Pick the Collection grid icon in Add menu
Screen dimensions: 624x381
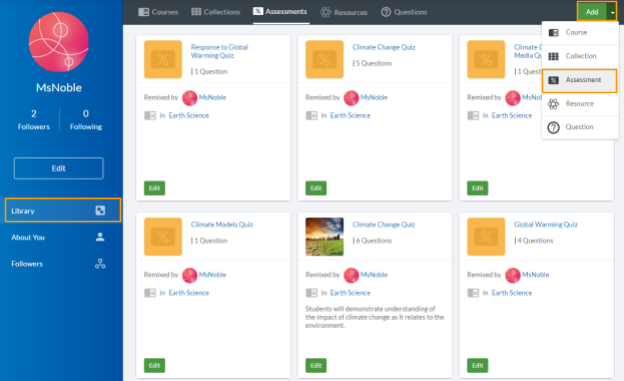click(554, 56)
